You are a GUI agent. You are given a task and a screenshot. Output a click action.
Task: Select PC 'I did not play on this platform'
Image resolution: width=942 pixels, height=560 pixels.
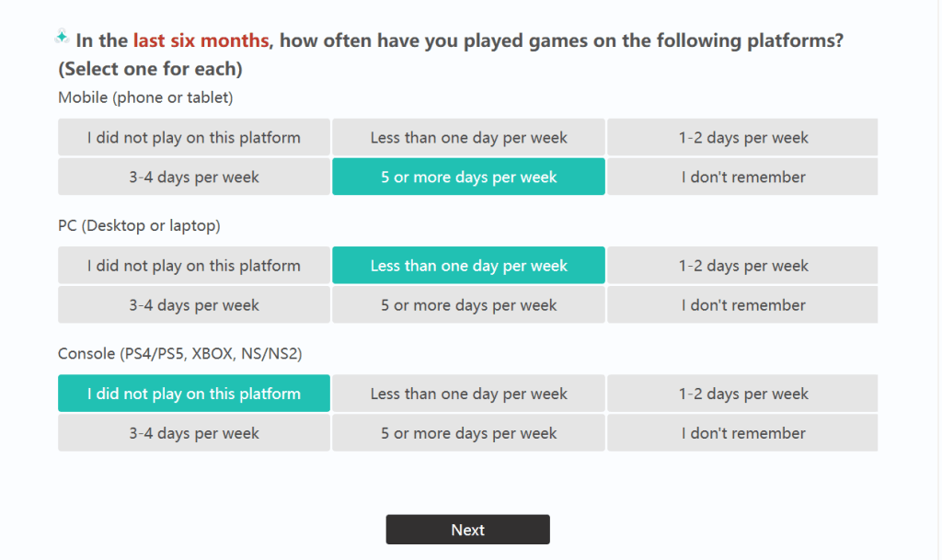click(x=193, y=266)
